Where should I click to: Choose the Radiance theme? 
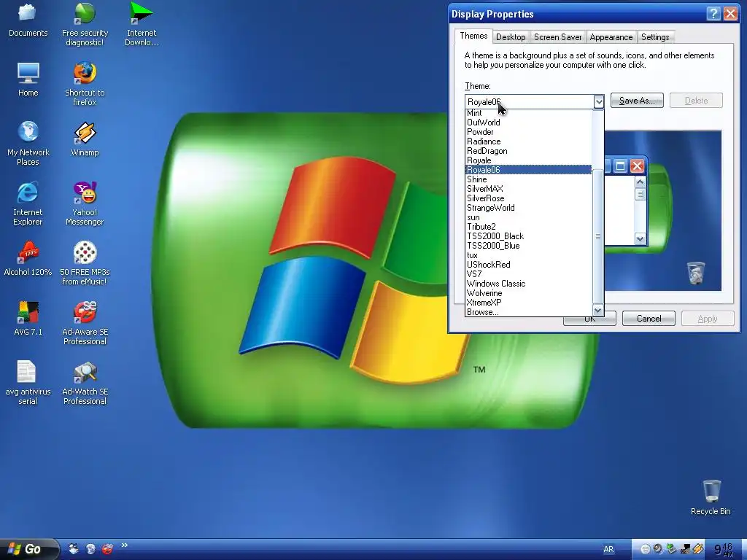[528, 141]
